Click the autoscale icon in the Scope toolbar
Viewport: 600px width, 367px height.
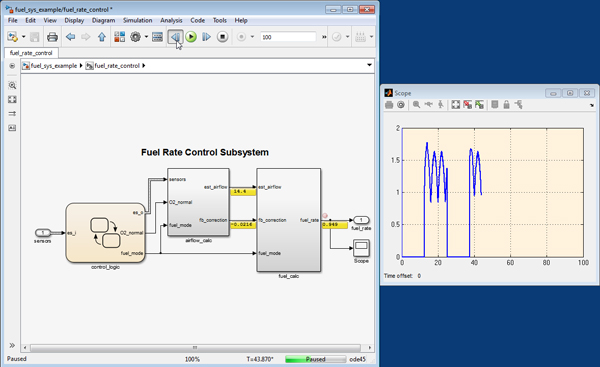click(x=455, y=104)
